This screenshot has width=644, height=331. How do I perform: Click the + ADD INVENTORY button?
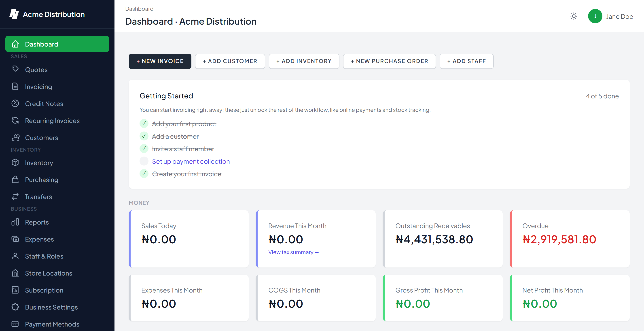click(x=304, y=61)
